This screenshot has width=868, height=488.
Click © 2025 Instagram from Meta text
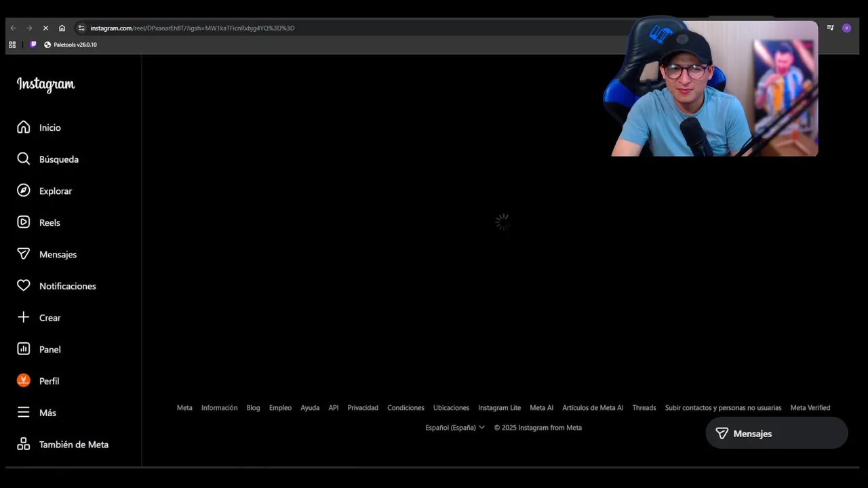(x=538, y=428)
